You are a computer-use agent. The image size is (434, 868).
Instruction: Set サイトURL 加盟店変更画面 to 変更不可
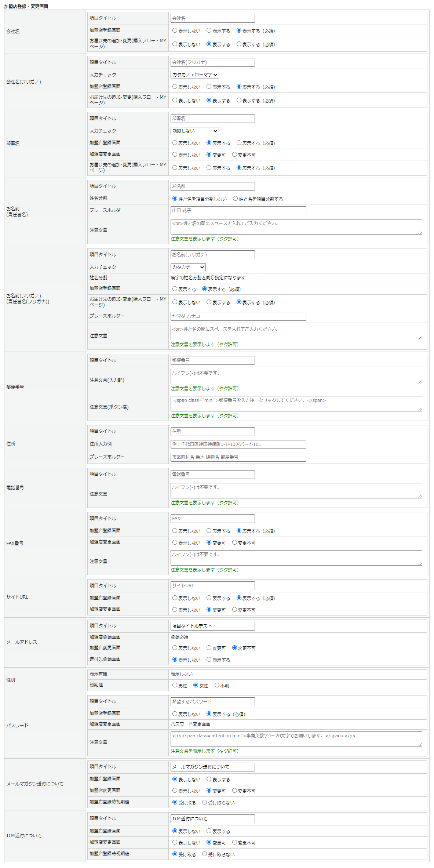pyautogui.click(x=234, y=610)
